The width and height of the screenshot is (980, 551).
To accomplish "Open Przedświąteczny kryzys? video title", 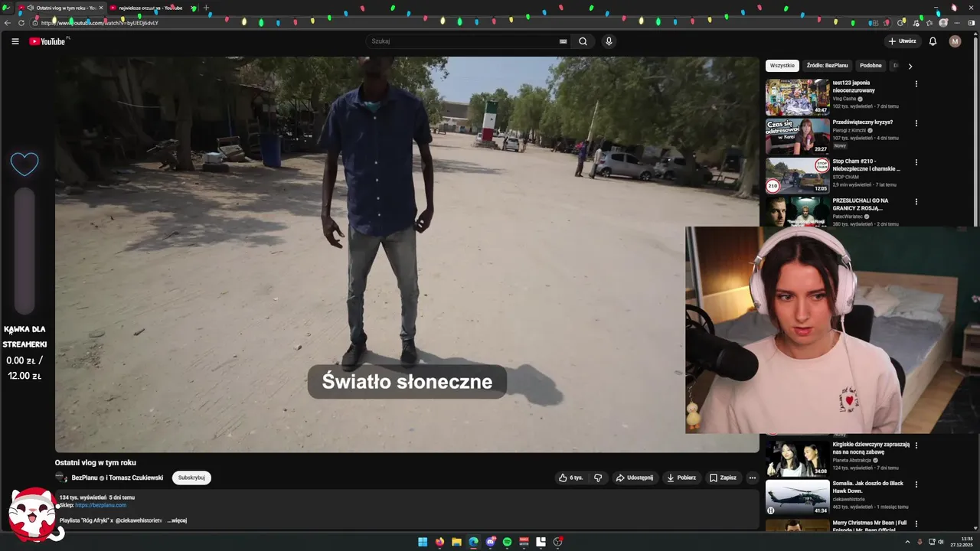I will click(x=863, y=122).
